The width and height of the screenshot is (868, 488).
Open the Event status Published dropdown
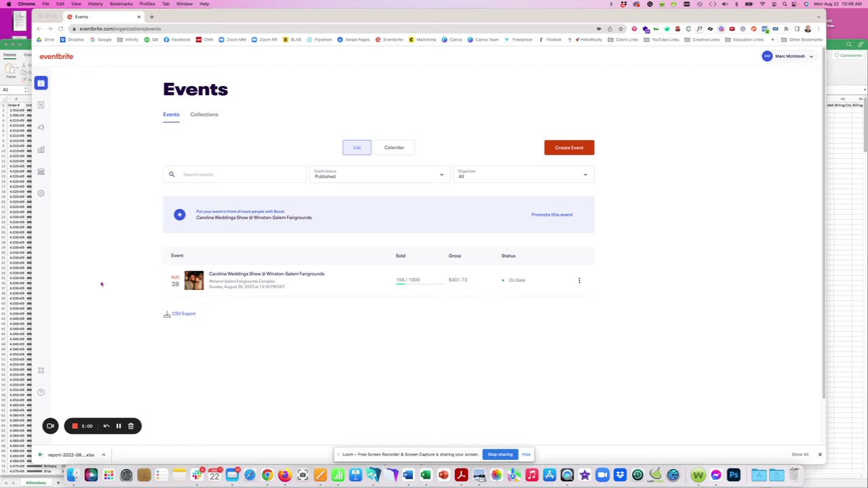click(x=378, y=174)
